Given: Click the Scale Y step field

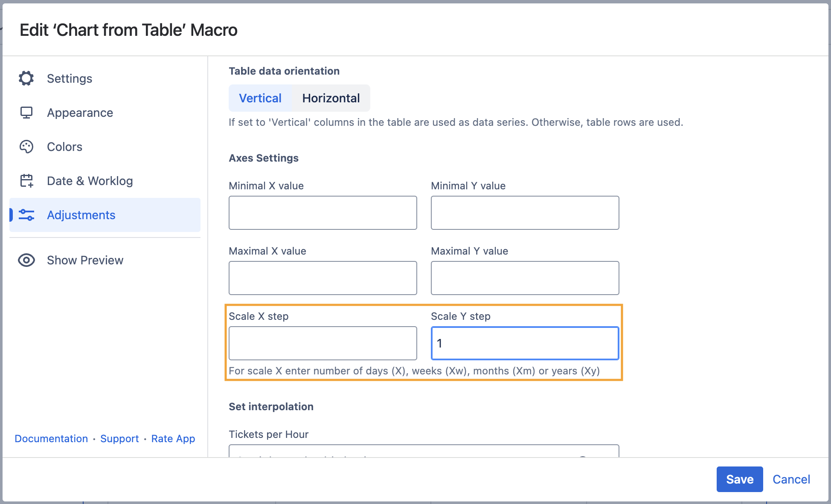Looking at the screenshot, I should [x=525, y=343].
